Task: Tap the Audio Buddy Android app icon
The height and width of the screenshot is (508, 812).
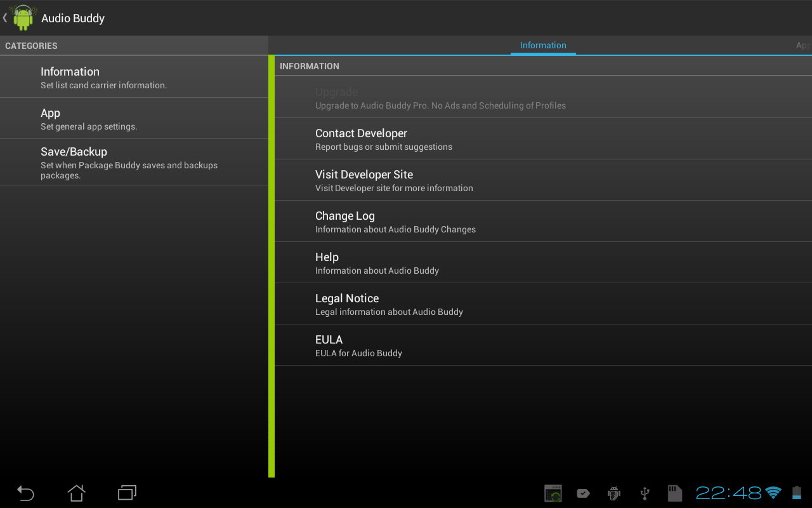Action: [x=22, y=18]
